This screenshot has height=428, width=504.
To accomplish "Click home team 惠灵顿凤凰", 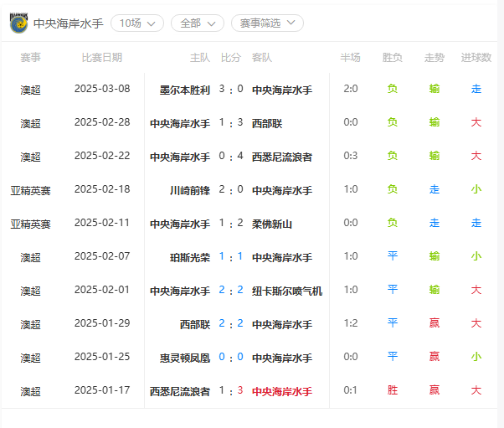I will (x=185, y=358).
